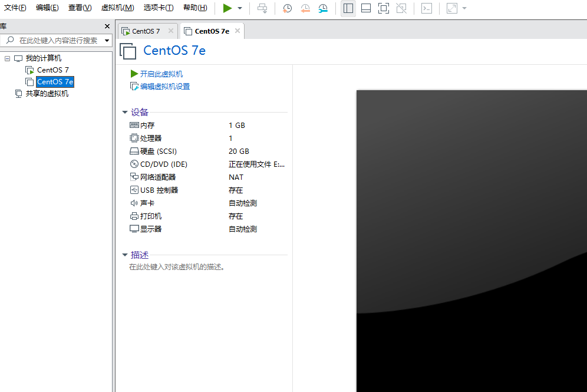Click the console view terminal icon

pyautogui.click(x=427, y=8)
